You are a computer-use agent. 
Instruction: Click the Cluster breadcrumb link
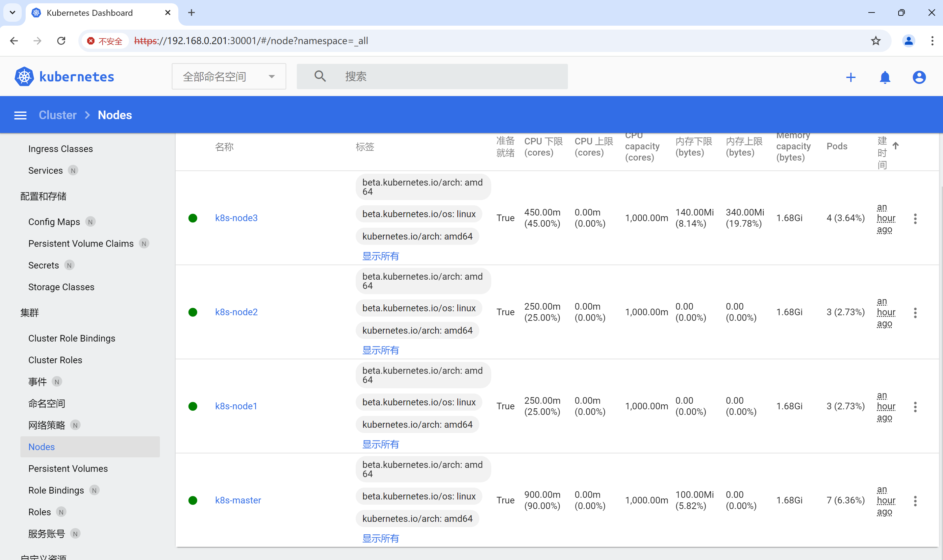click(57, 115)
